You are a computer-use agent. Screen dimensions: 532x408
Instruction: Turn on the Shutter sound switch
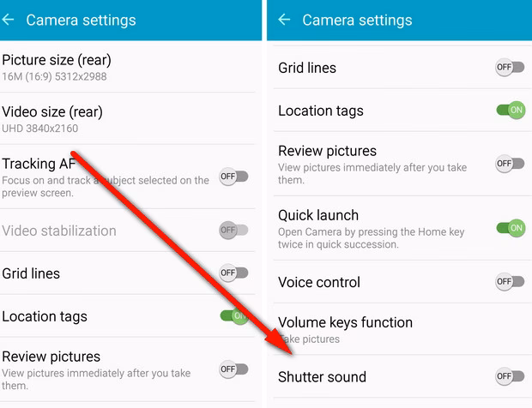[x=510, y=376]
